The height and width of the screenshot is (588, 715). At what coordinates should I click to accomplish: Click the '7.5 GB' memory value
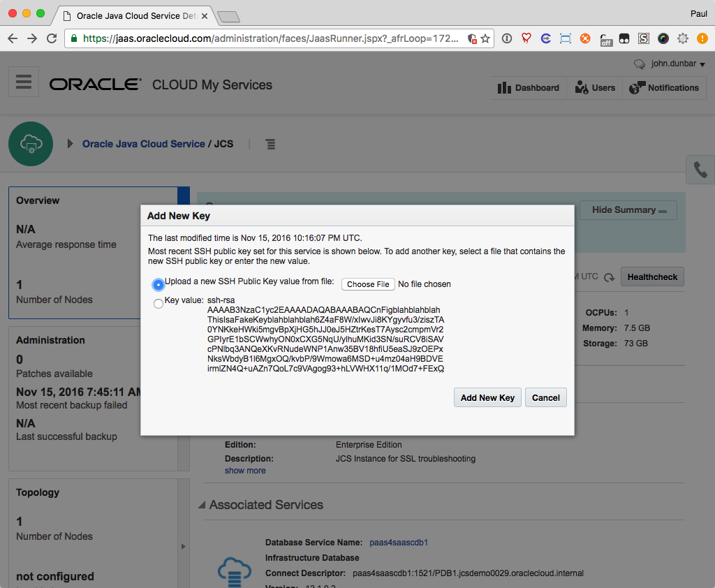(x=637, y=328)
